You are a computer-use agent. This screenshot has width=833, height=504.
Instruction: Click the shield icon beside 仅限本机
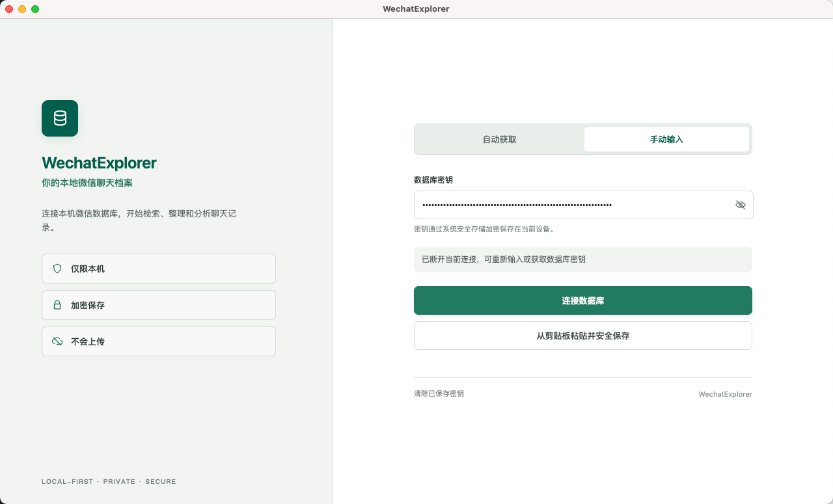(57, 269)
